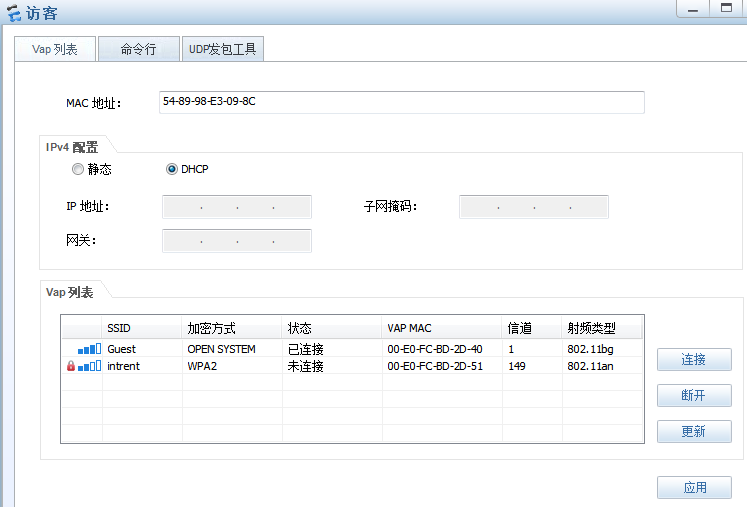Click the app icon in the title bar

[x=13, y=13]
